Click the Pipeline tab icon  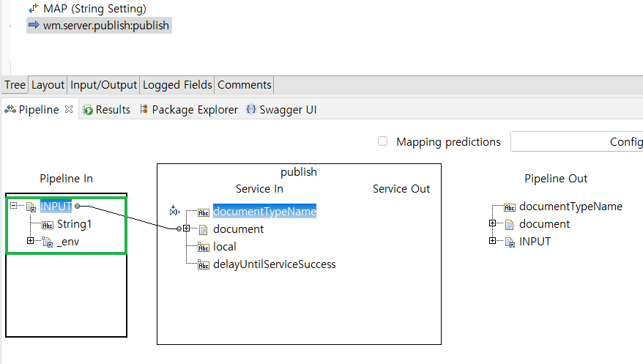pos(10,110)
